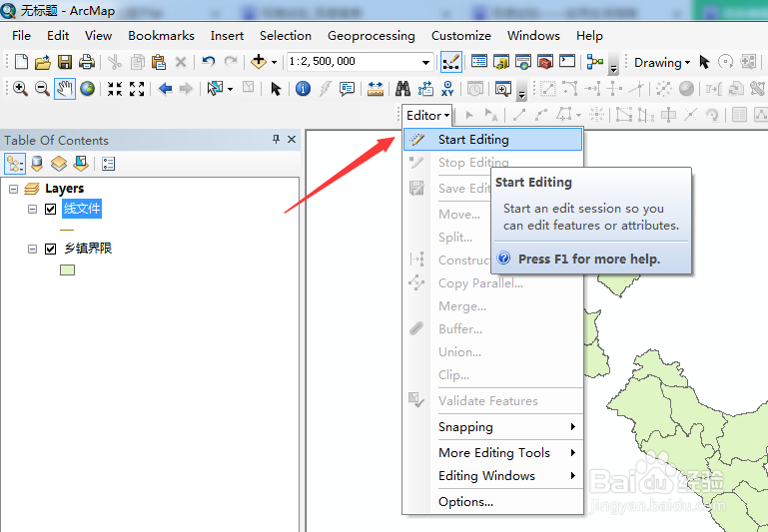Open Table Of Contents Options icon

point(108,164)
